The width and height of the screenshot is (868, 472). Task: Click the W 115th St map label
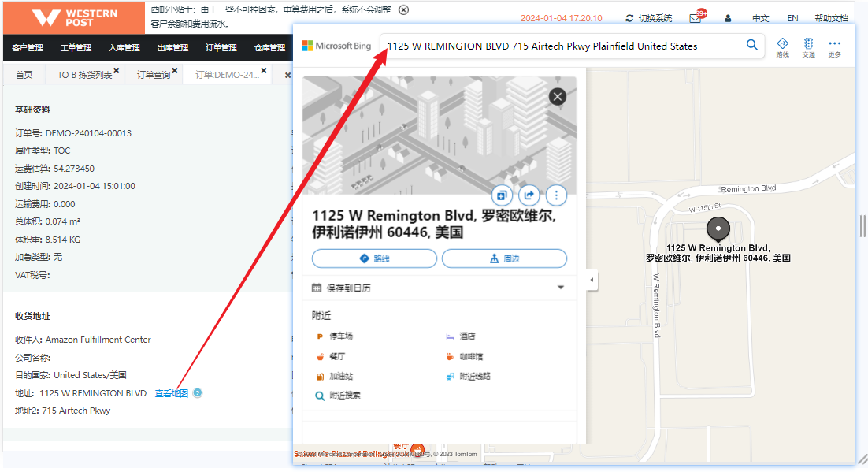tap(705, 208)
